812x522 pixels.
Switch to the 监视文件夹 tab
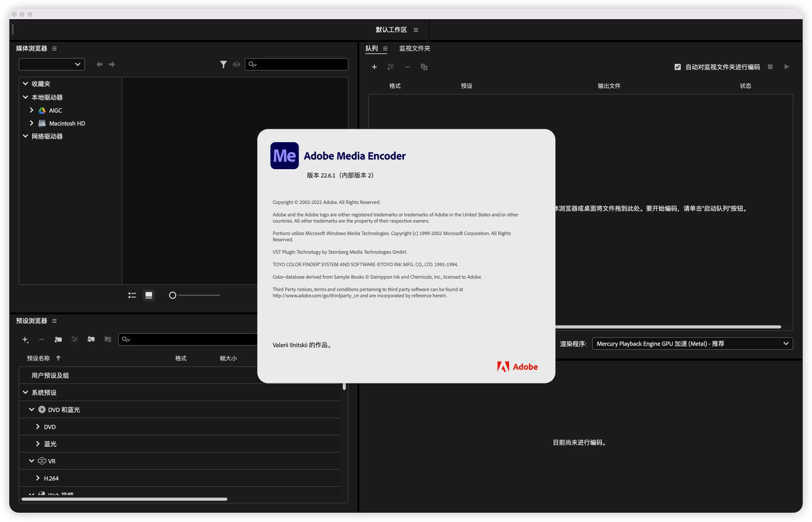pos(414,49)
